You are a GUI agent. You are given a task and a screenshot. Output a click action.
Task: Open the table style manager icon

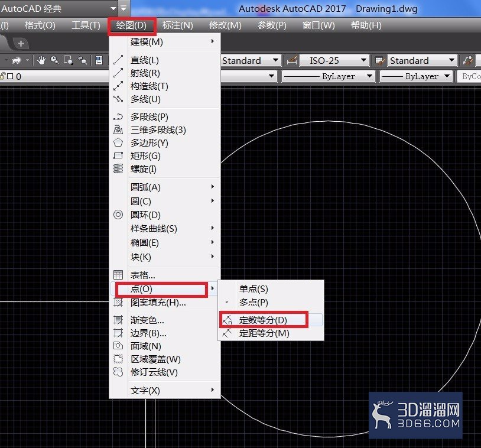pyautogui.click(x=380, y=61)
